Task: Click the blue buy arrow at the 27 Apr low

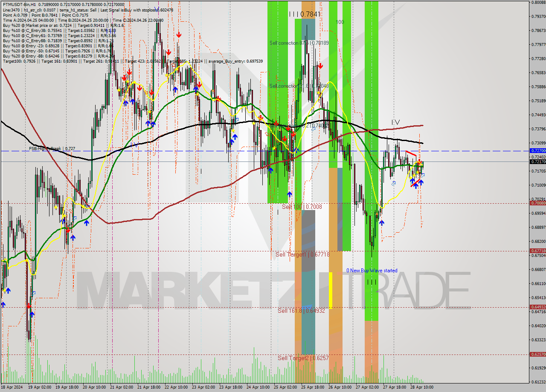Action: (x=382, y=222)
